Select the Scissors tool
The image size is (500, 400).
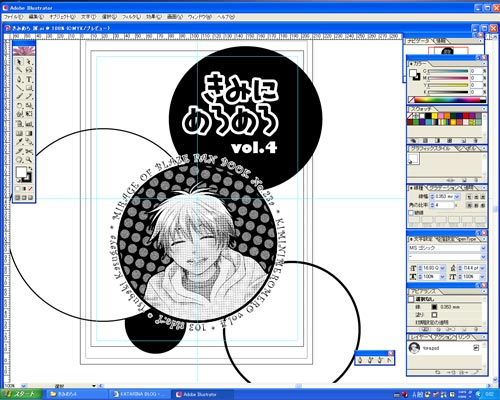coord(29,151)
